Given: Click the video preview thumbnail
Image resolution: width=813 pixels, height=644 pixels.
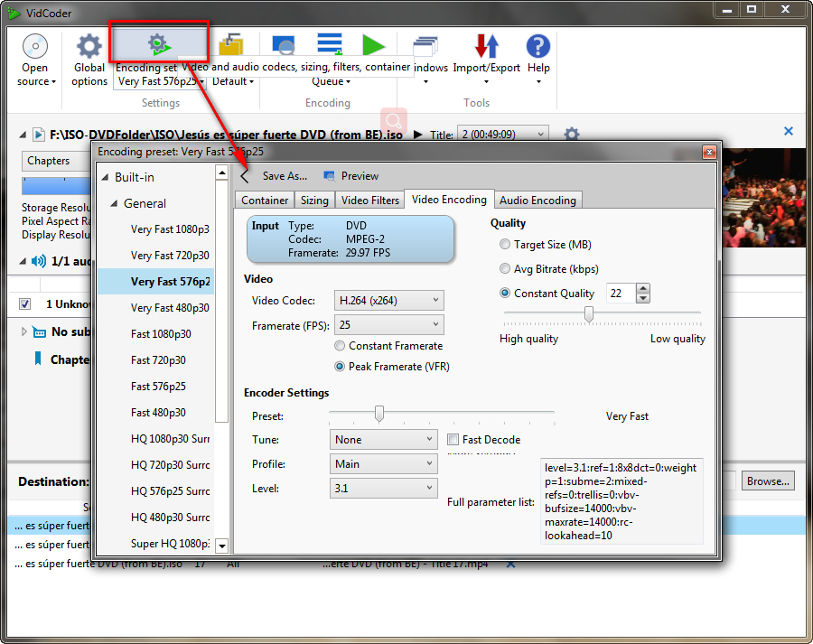Looking at the screenshot, I should [764, 198].
